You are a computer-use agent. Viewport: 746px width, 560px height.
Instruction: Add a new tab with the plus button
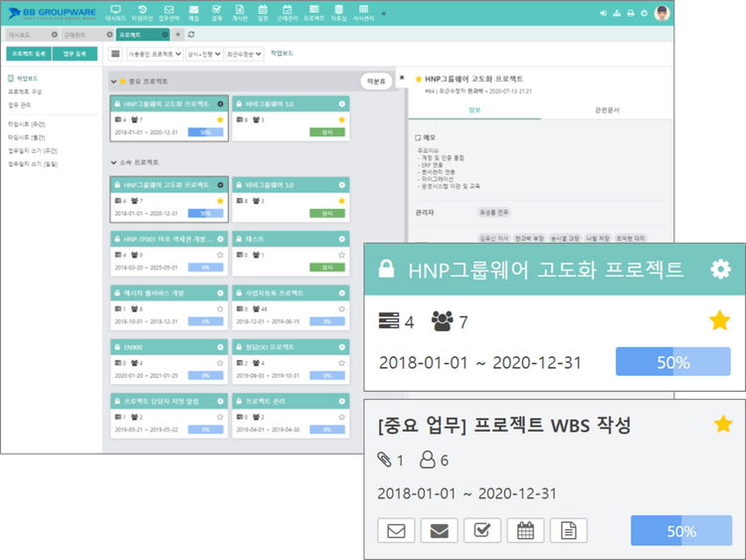177,34
